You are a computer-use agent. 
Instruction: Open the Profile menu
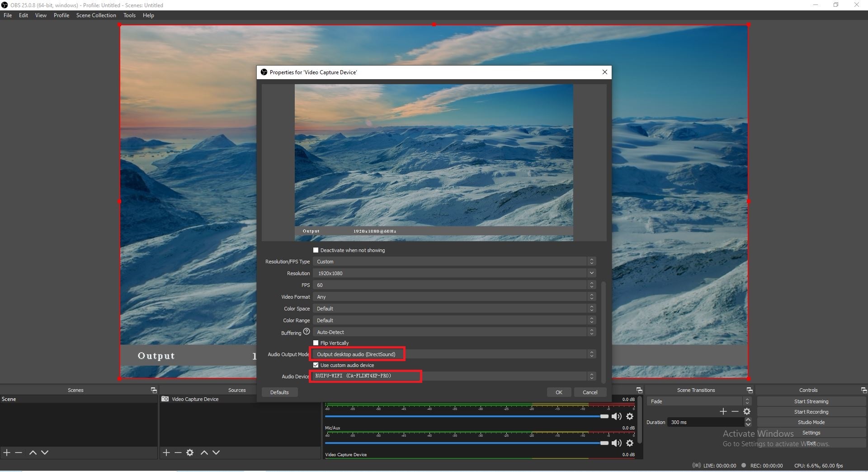(x=61, y=15)
